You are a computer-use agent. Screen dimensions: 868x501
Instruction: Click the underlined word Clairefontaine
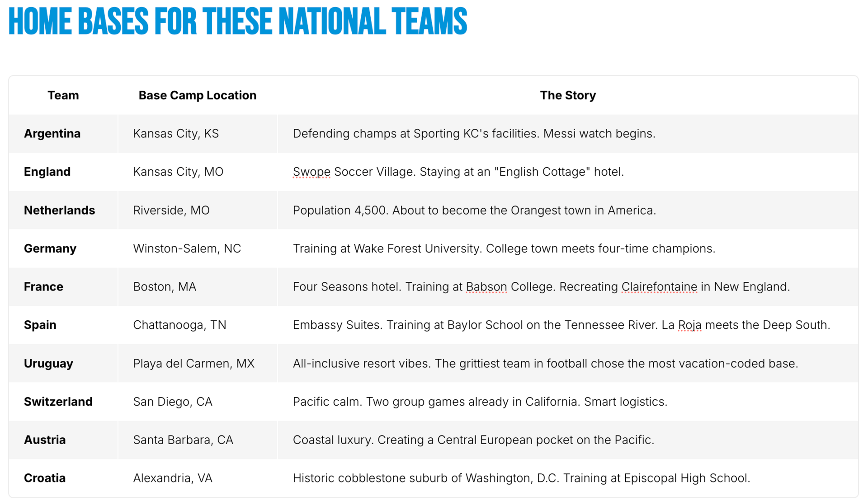pos(659,286)
